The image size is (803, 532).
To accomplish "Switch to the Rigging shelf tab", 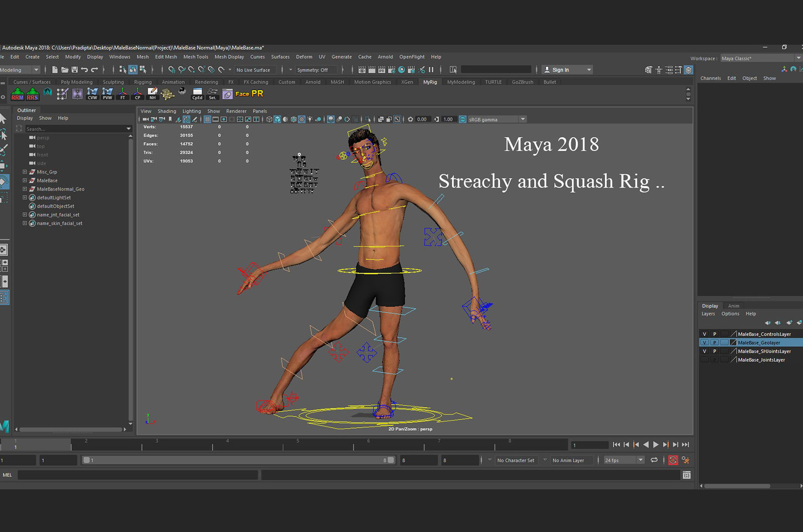I will [143, 82].
